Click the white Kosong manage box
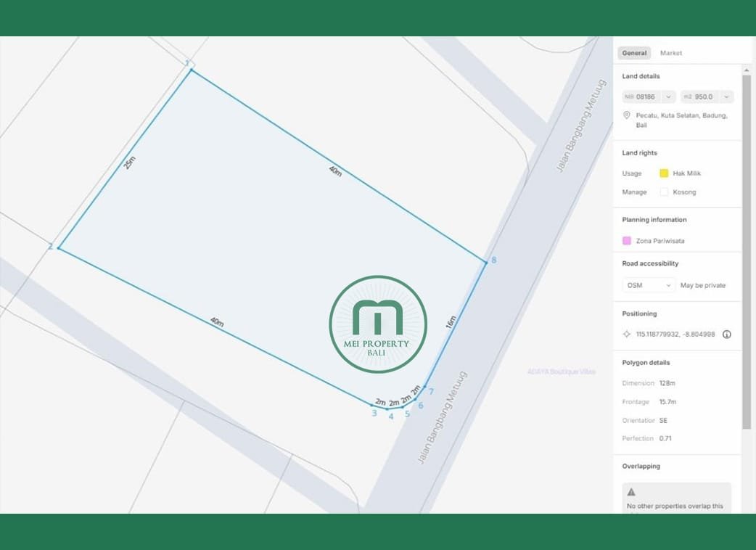The width and height of the screenshot is (756, 550). 664,192
